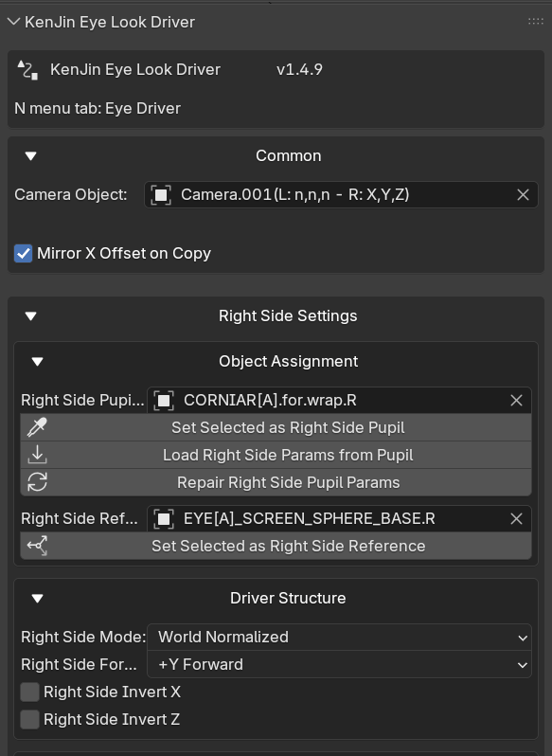
Task: Click the 'Camera Object:' label
Action: [x=71, y=195]
